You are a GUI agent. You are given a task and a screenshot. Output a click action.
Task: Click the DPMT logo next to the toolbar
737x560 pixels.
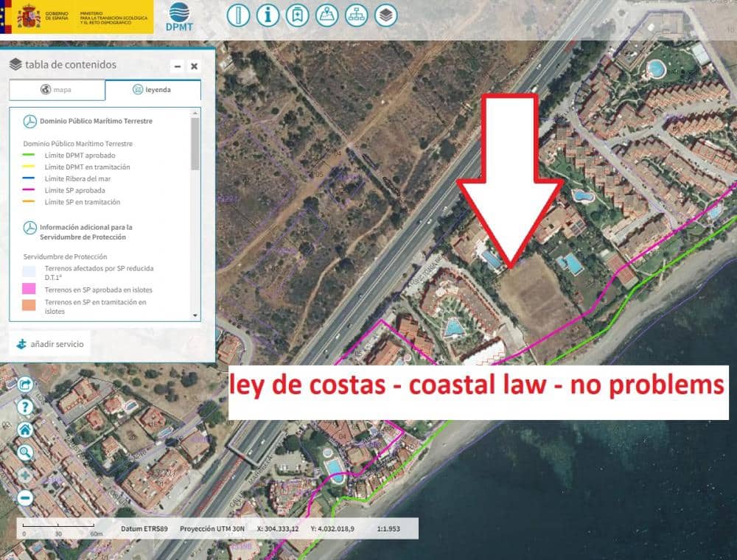tap(179, 16)
